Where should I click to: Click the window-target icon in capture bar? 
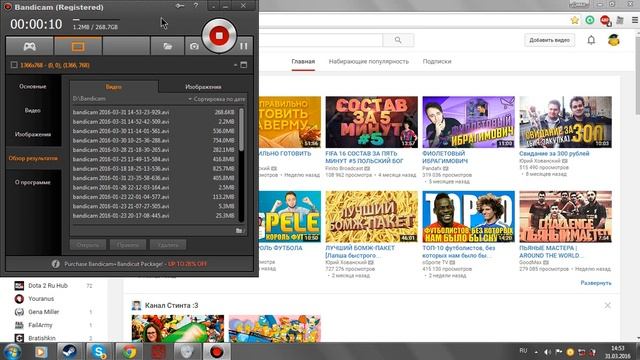244,65
